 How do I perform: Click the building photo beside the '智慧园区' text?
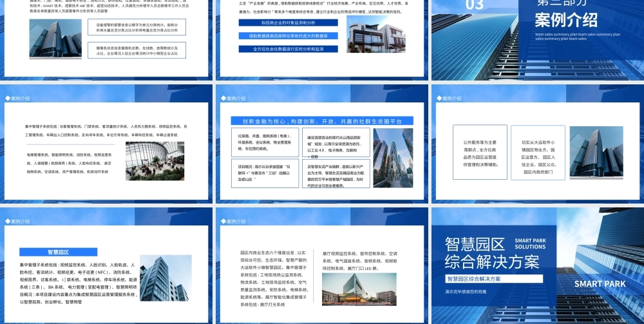coord(166,278)
